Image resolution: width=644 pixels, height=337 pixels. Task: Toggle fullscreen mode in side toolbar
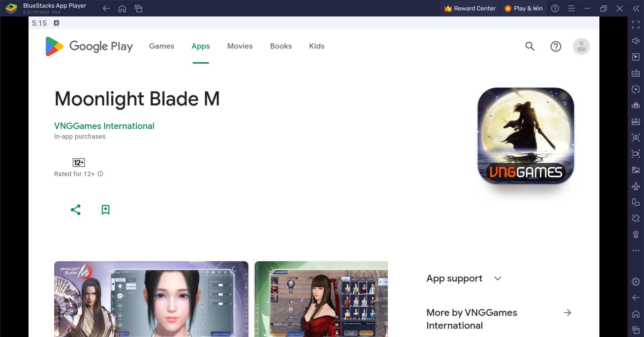(x=636, y=25)
